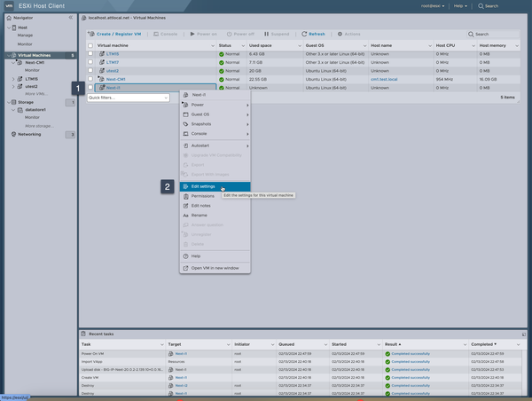Click the Create / Register VM icon
The height and width of the screenshot is (401, 532).
(x=91, y=34)
